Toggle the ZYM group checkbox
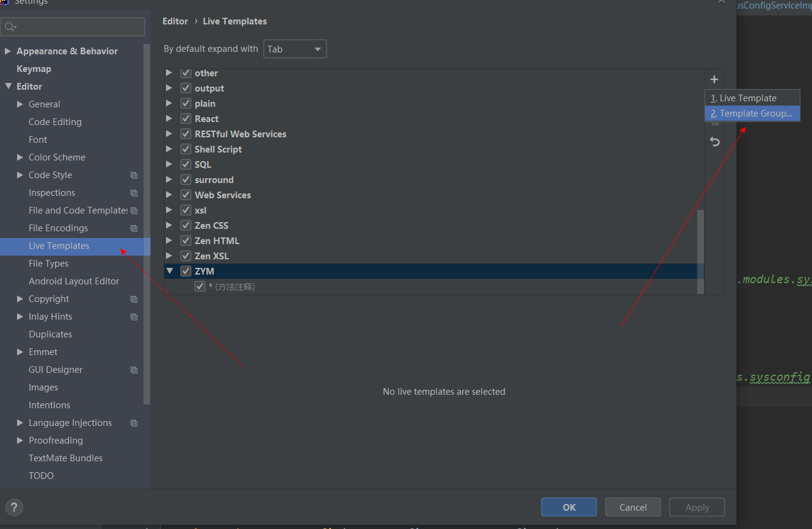This screenshot has width=812, height=529. (x=186, y=272)
